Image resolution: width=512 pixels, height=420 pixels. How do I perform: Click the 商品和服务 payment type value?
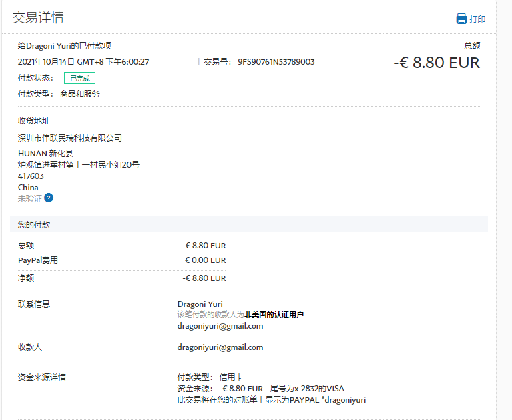pos(80,94)
